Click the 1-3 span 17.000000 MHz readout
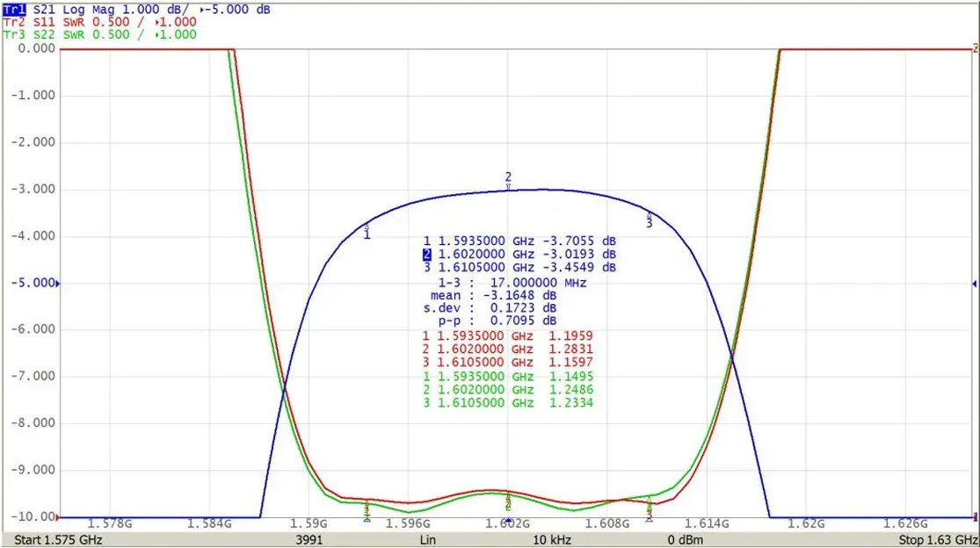The width and height of the screenshot is (980, 548). (x=512, y=283)
